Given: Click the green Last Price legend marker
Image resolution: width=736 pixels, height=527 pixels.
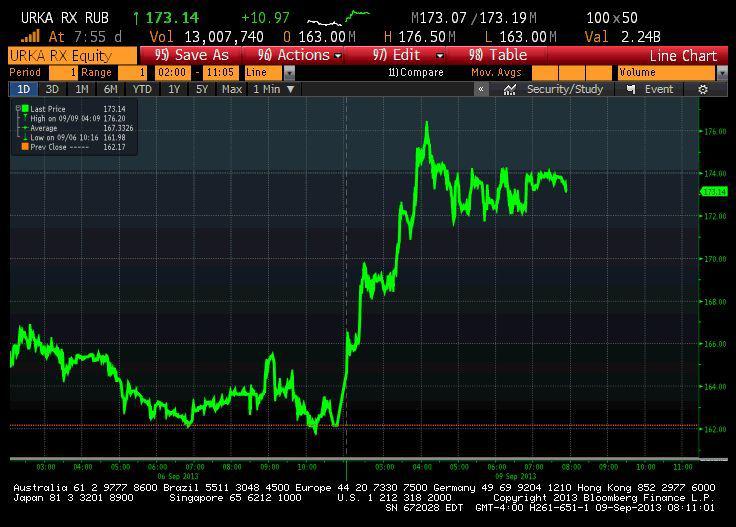Looking at the screenshot, I should coord(24,108).
